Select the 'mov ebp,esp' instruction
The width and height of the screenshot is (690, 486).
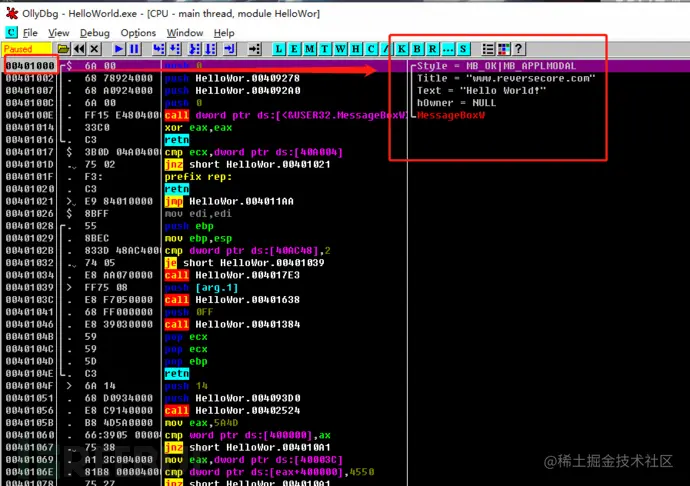198,239
